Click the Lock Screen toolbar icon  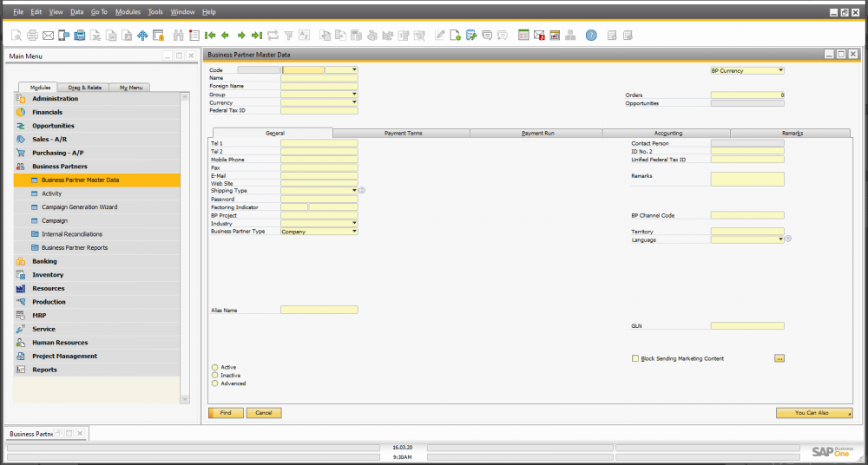coord(158,36)
